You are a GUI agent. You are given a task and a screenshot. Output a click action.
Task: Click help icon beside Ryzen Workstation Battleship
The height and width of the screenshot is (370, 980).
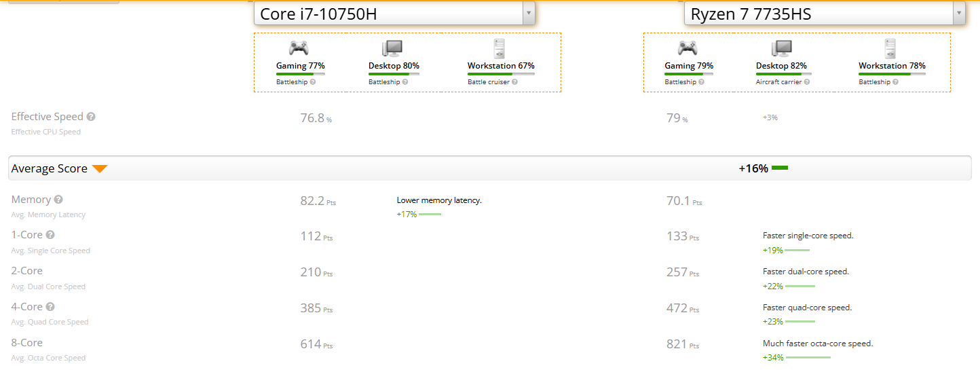click(x=896, y=82)
